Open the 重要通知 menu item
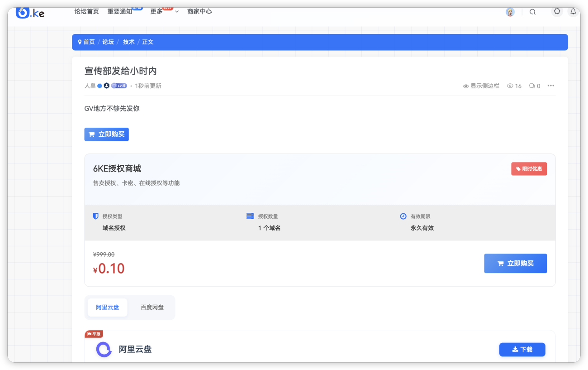This screenshot has height=370, width=588. [119, 11]
